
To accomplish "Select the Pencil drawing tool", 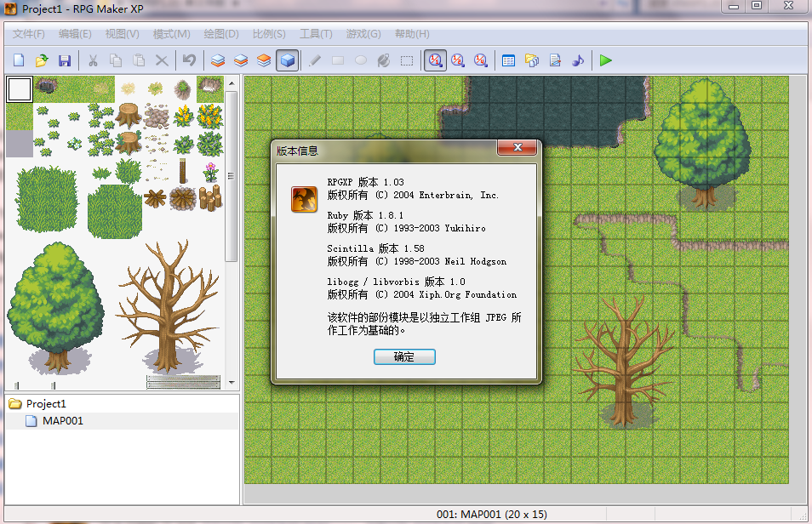I will click(x=314, y=60).
